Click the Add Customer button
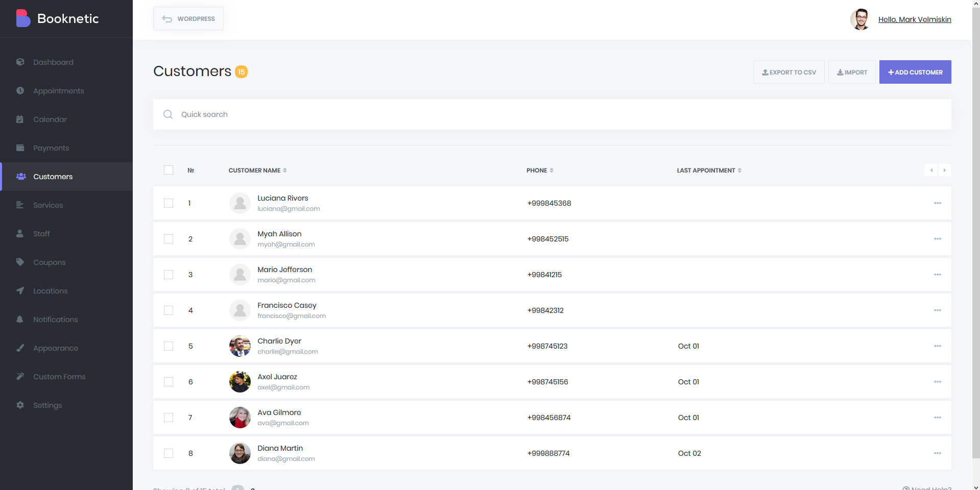980x490 pixels. click(915, 72)
